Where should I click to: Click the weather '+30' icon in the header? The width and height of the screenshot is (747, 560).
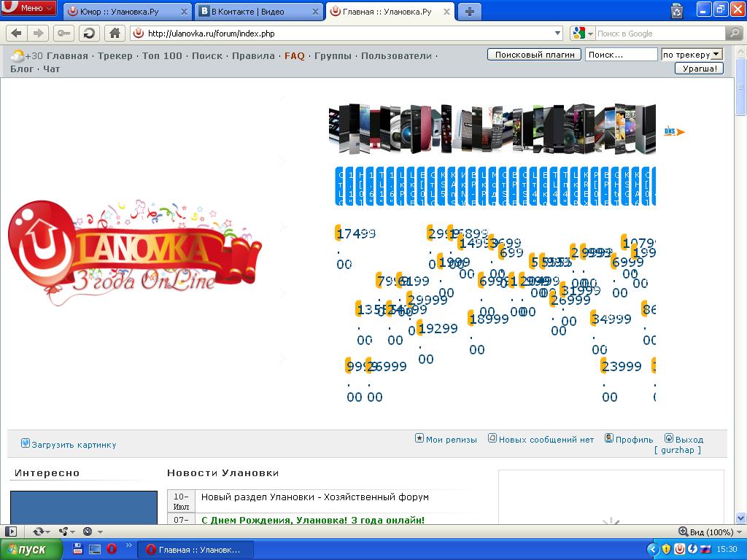coord(18,55)
